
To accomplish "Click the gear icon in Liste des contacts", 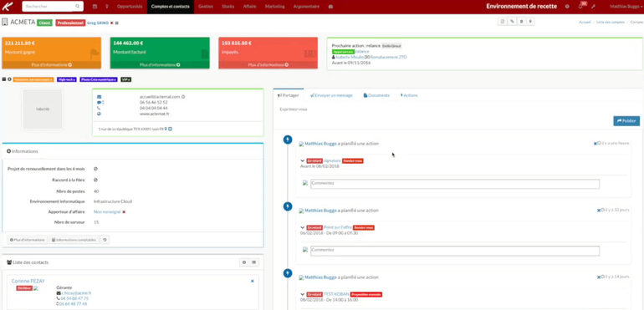I will pyautogui.click(x=244, y=262).
